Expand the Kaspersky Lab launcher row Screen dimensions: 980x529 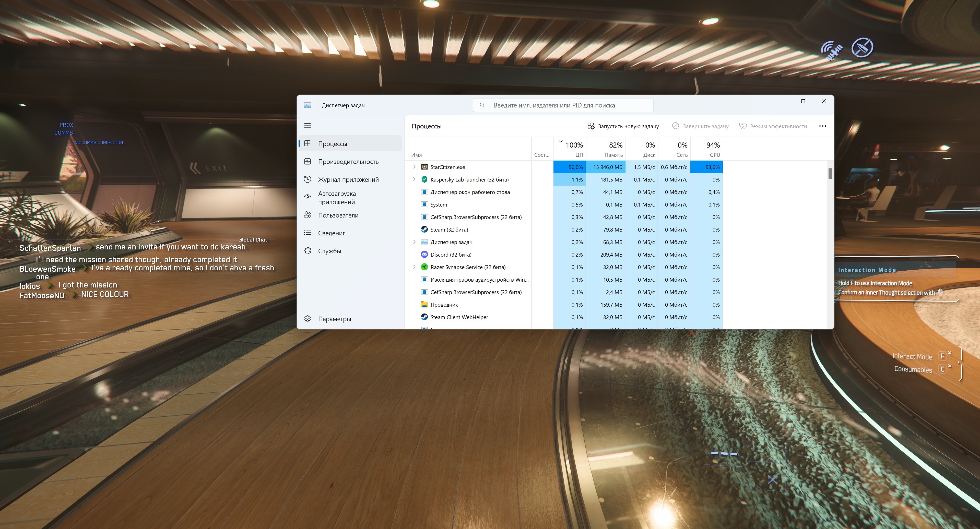point(414,179)
